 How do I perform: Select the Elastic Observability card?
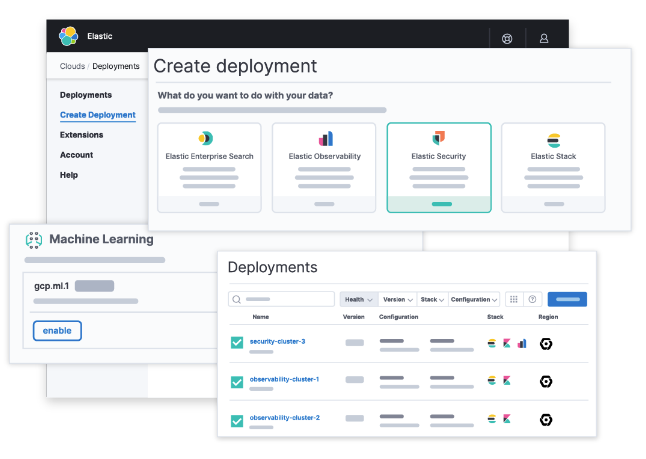click(324, 168)
